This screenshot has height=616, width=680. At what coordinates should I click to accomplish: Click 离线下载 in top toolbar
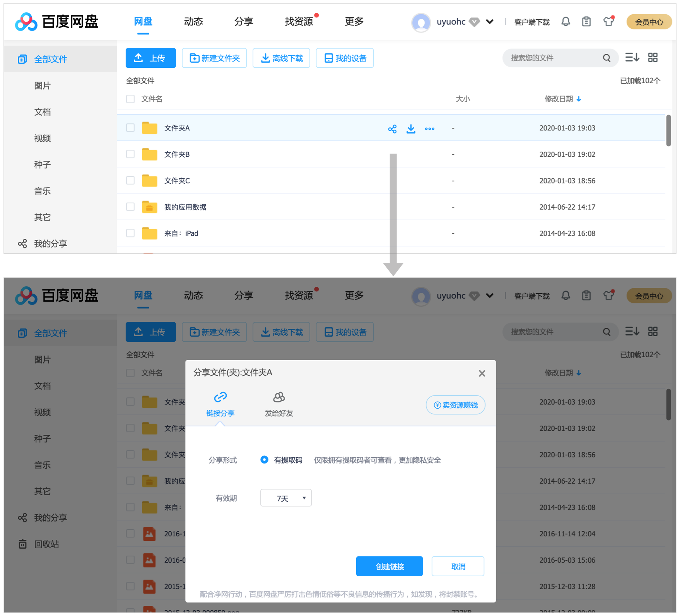pyautogui.click(x=282, y=58)
